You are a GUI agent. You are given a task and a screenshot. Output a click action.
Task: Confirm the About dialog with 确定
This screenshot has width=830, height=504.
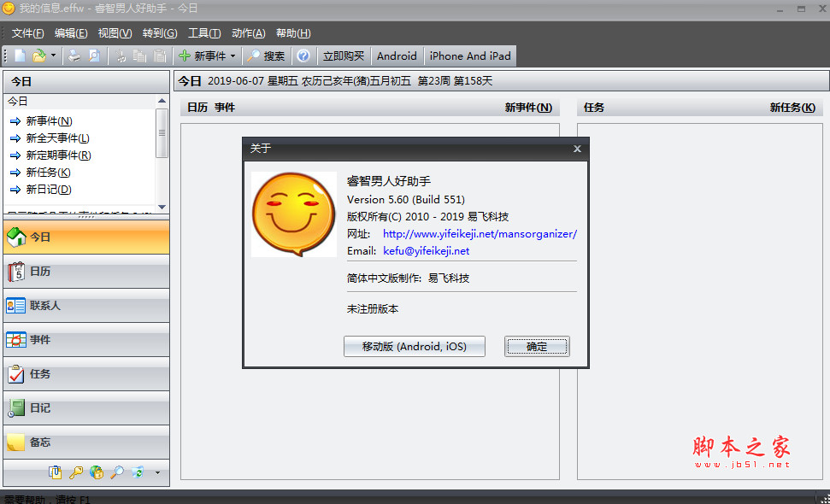(537, 347)
